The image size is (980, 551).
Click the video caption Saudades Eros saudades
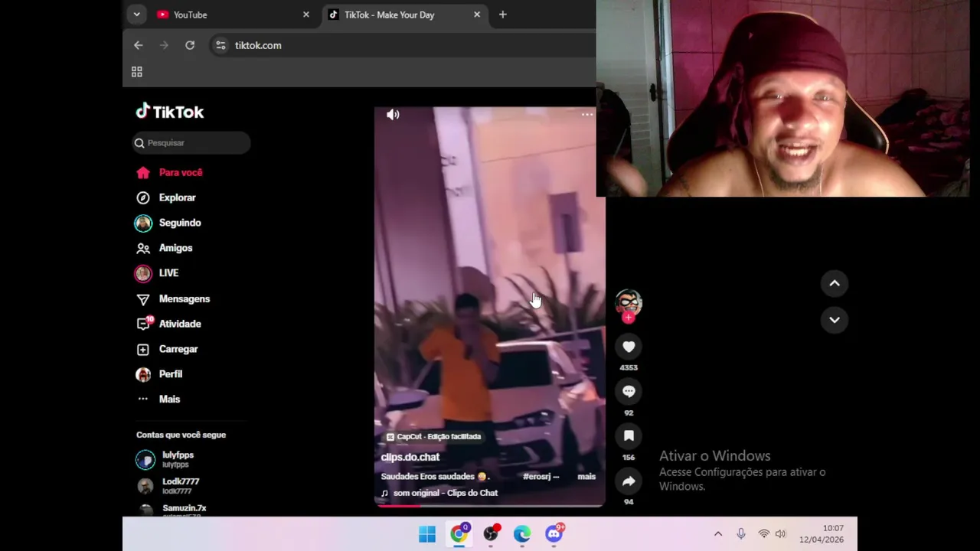[x=435, y=476]
